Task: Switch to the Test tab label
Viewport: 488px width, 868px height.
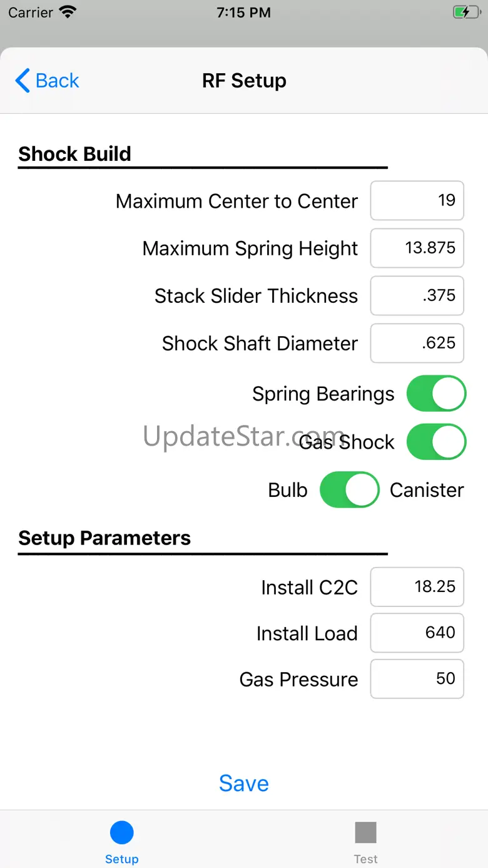Action: tap(365, 859)
